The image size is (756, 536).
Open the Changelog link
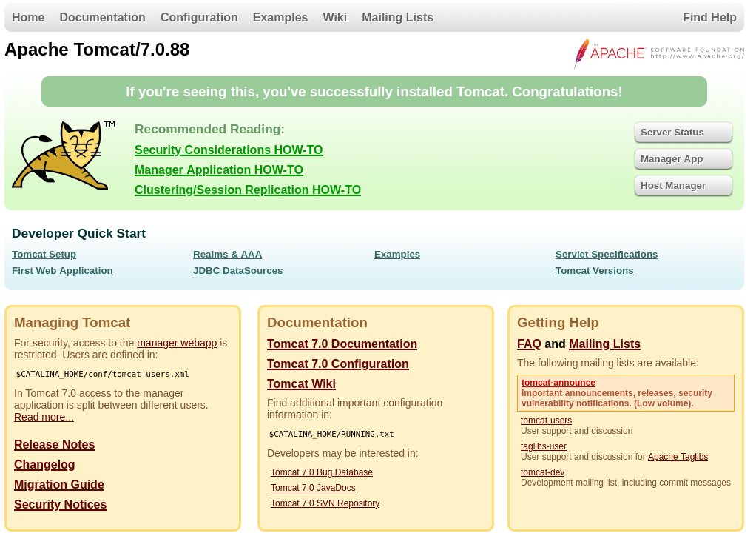coord(44,465)
